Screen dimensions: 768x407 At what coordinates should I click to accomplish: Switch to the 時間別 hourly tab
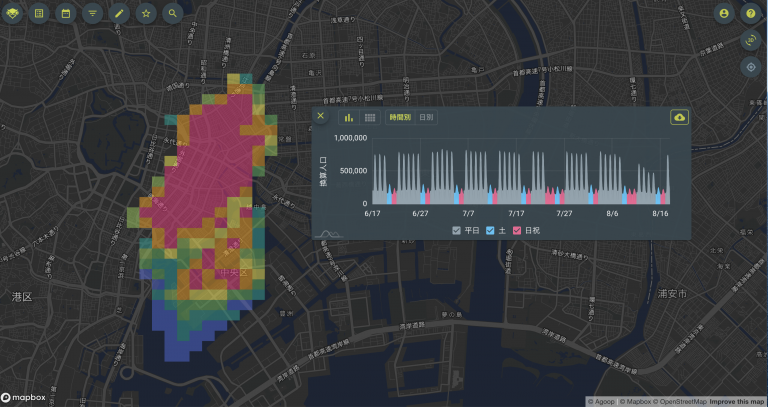tap(399, 117)
